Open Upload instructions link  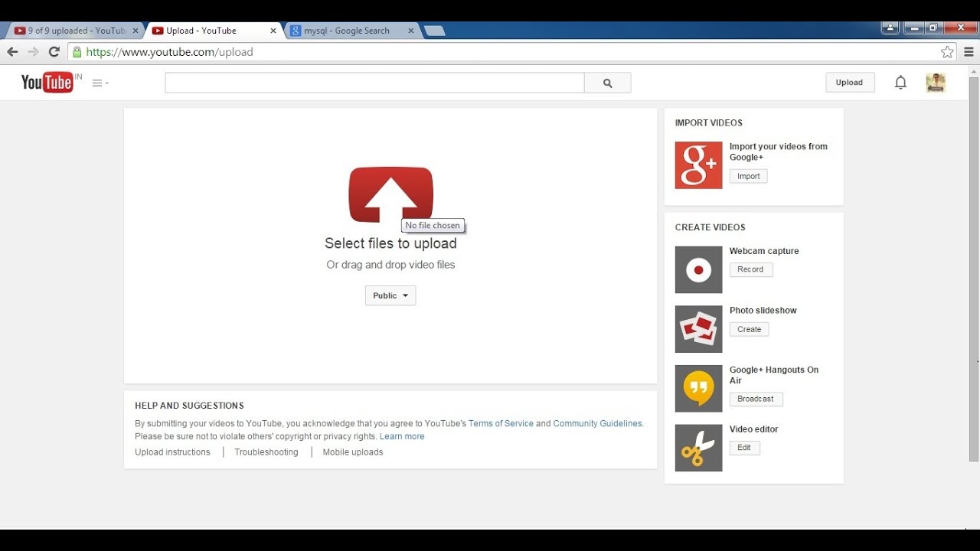[x=172, y=452]
